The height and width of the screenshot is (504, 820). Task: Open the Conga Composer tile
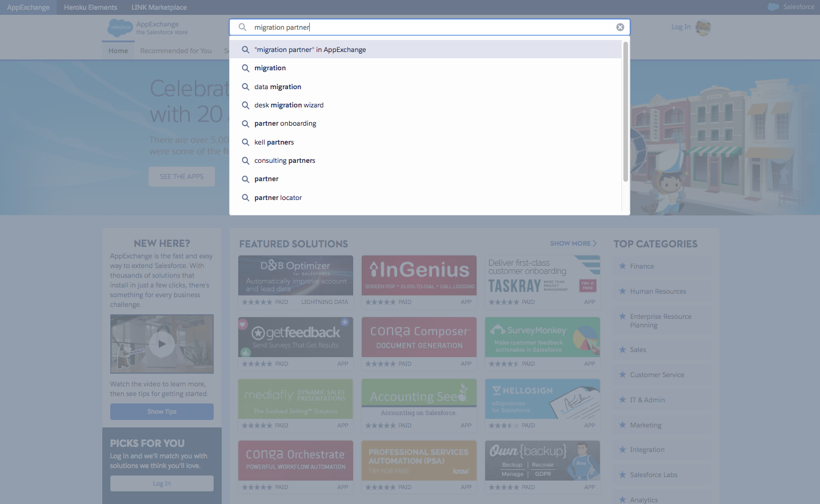pyautogui.click(x=419, y=343)
